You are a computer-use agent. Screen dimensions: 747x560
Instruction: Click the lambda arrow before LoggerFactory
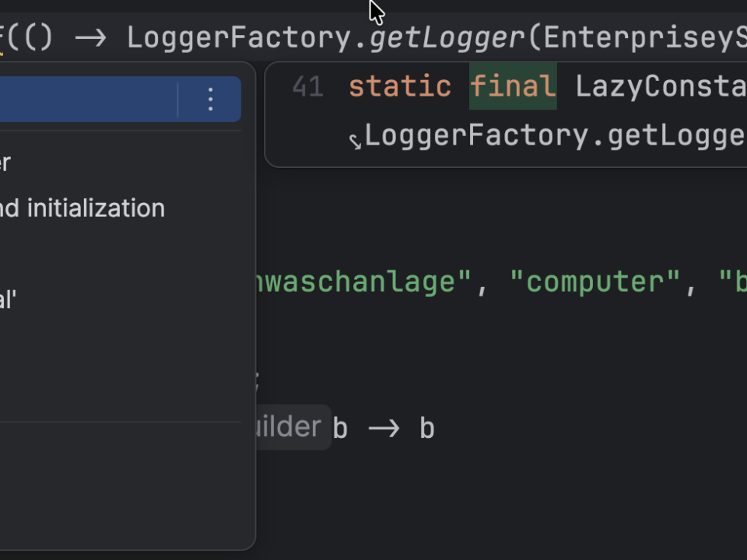(x=90, y=37)
